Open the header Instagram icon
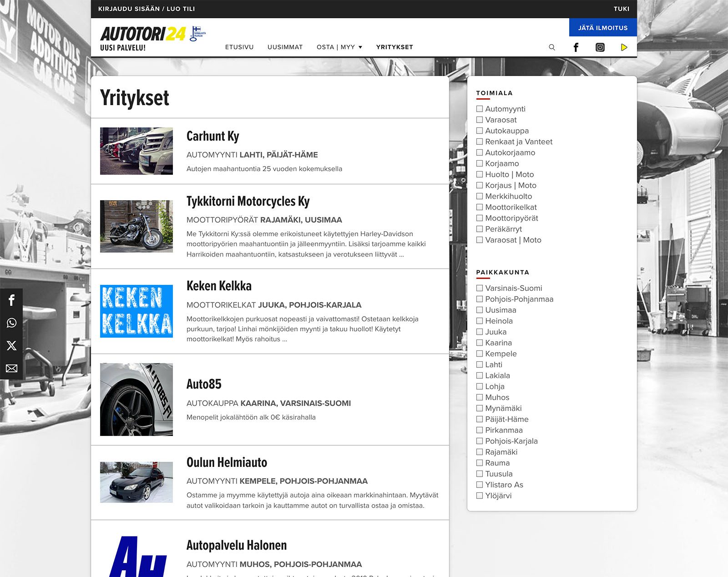 click(600, 47)
